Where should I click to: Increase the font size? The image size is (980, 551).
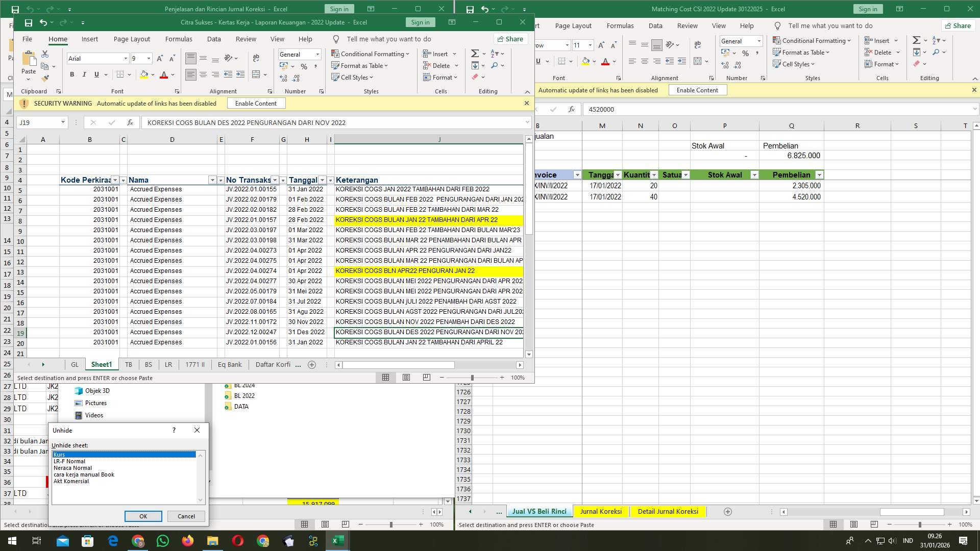(159, 58)
